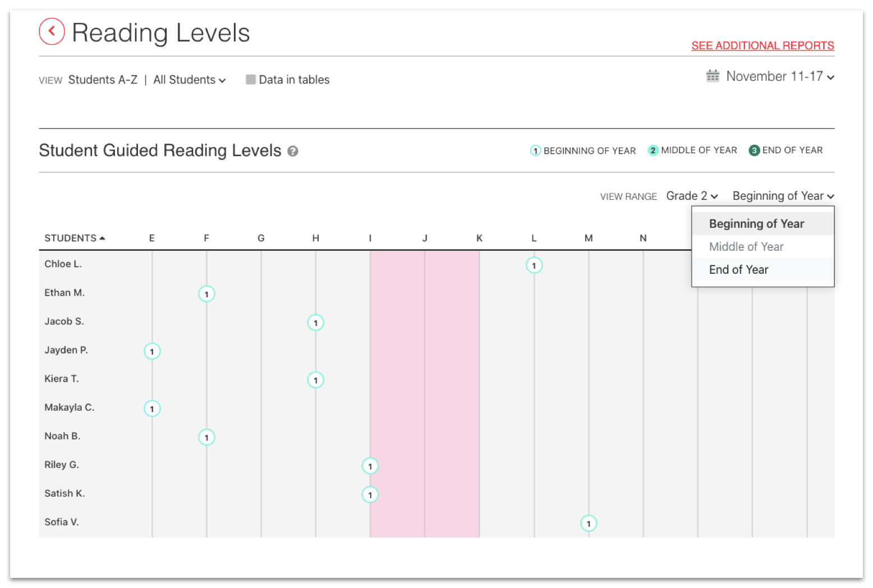Click Chloe L.'s level L marker
The width and height of the screenshot is (873, 588).
(534, 265)
